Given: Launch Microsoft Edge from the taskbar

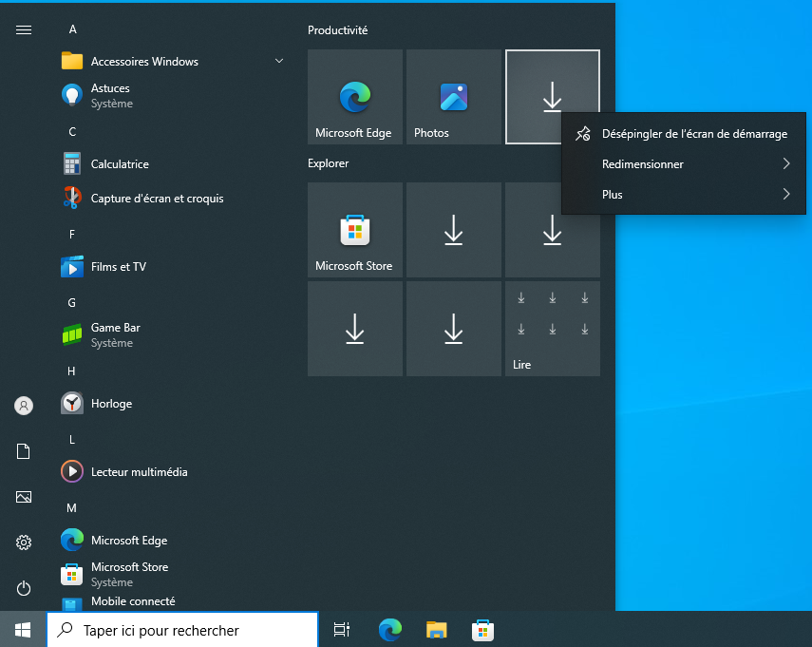Looking at the screenshot, I should pos(390,629).
